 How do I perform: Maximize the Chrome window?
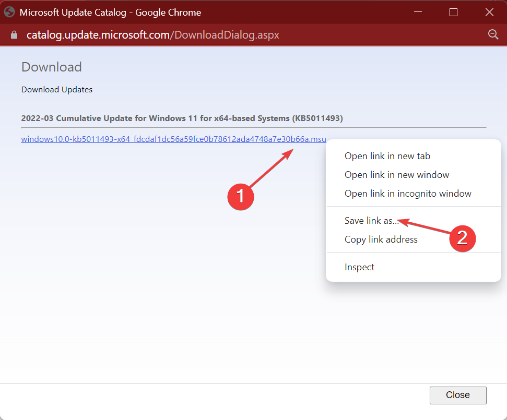[453, 11]
